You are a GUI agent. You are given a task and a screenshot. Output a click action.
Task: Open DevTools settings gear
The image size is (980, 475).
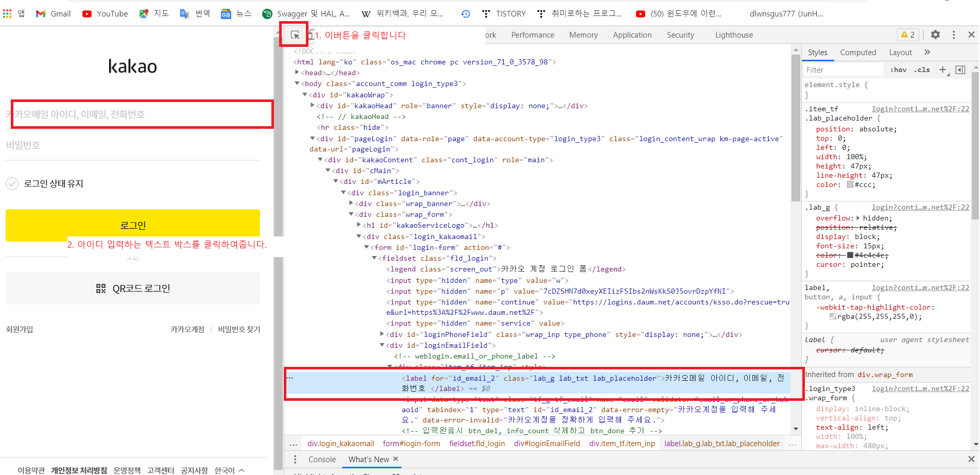[x=936, y=35]
